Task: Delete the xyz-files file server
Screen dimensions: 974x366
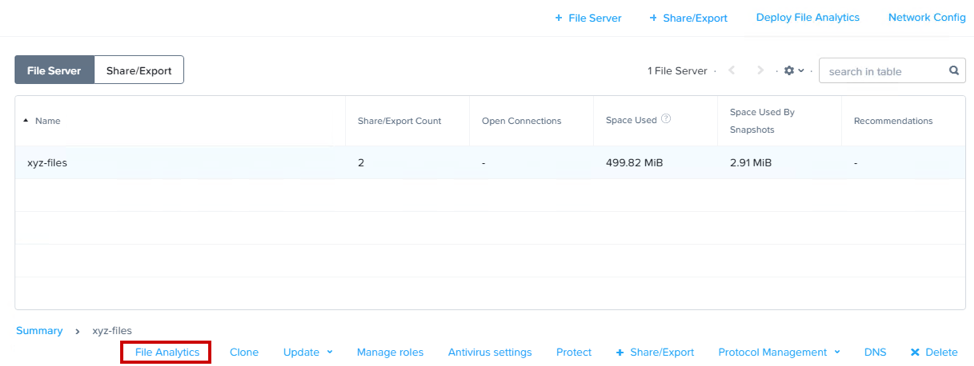Action: click(x=934, y=352)
